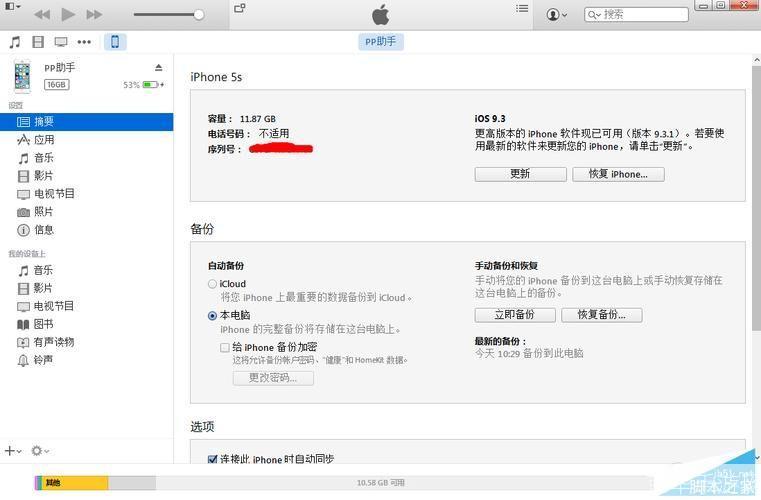Click the vertical scrollbar thumb
Image resolution: width=761 pixels, height=500 pixels.
(x=756, y=198)
